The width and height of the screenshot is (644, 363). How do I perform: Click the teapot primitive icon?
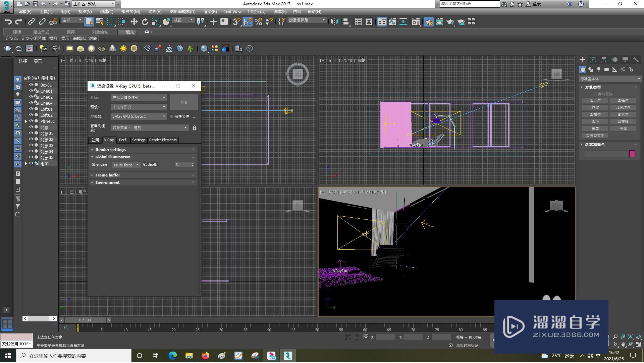click(x=8, y=49)
